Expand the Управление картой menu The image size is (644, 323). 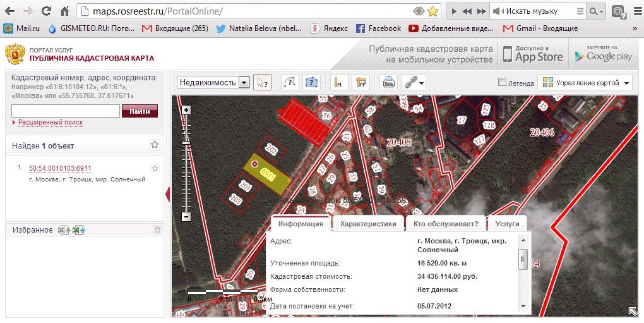[x=585, y=83]
